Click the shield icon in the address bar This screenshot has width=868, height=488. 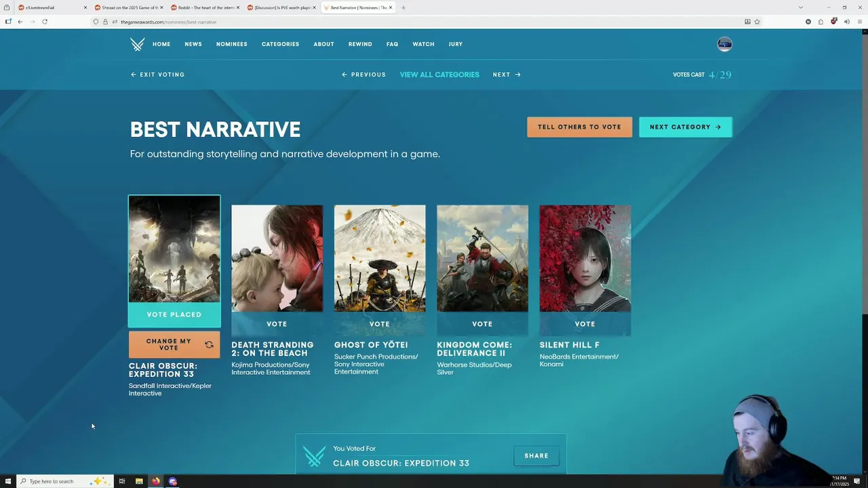[96, 22]
